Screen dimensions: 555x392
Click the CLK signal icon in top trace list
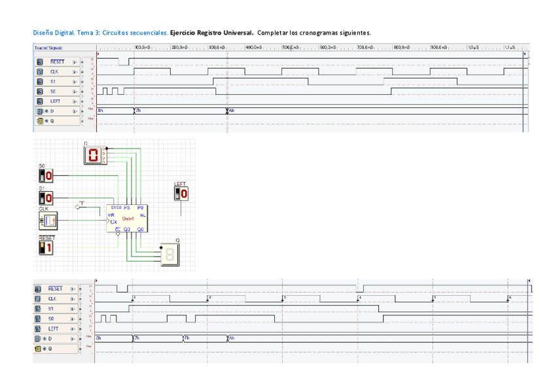[x=39, y=72]
